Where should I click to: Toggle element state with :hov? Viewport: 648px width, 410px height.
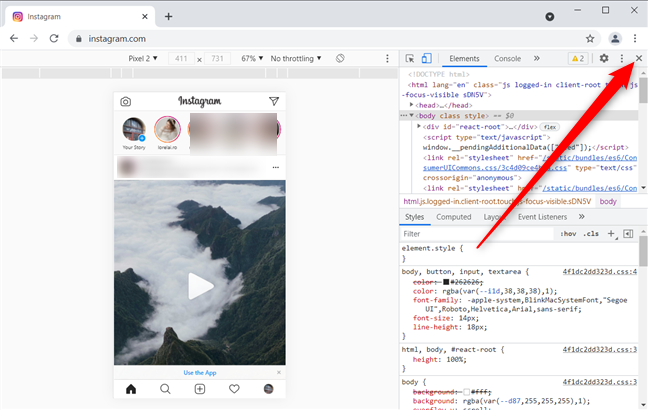point(568,233)
